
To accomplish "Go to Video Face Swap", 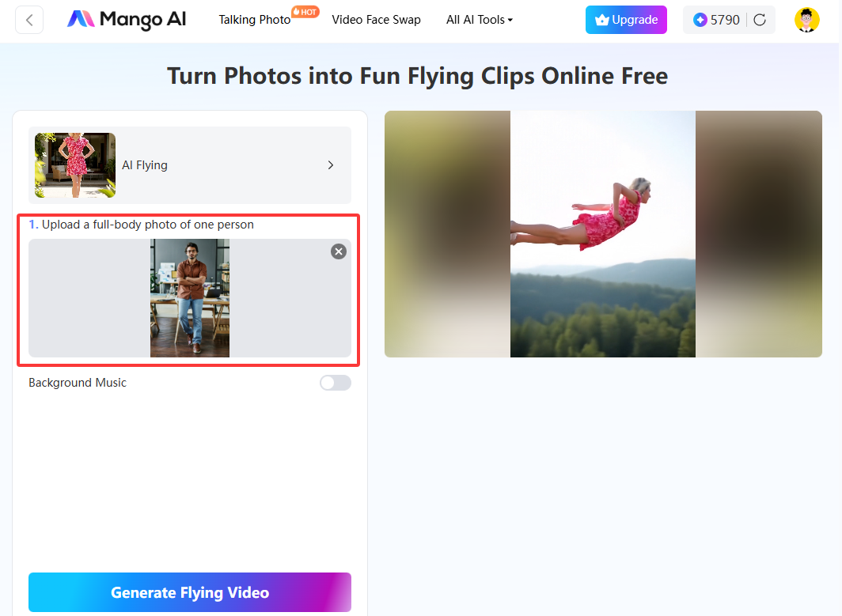I will click(376, 20).
